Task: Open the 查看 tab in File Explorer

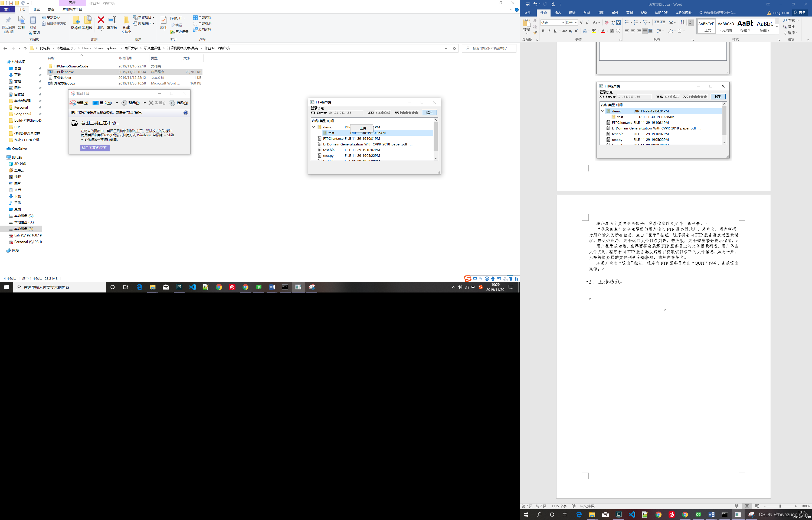Action: click(x=51, y=10)
